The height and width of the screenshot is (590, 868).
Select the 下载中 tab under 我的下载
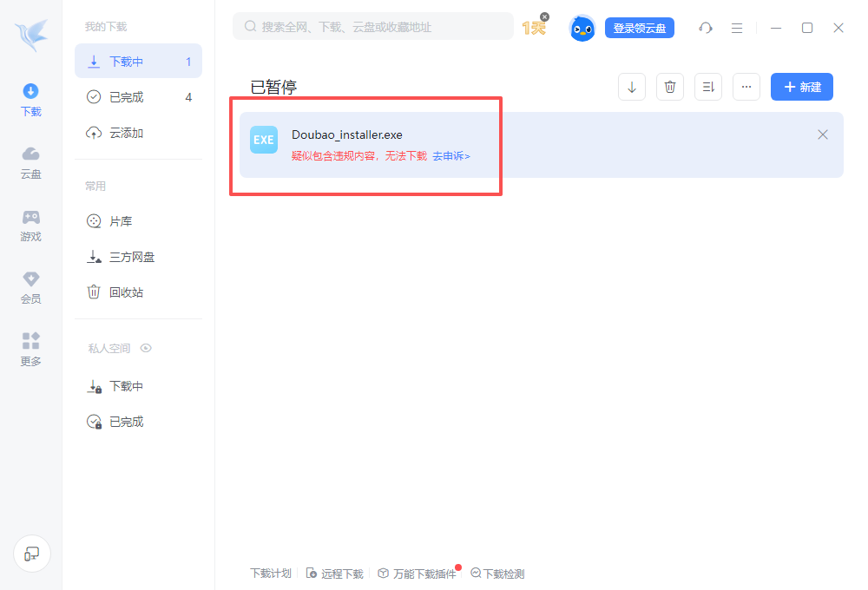[x=138, y=62]
